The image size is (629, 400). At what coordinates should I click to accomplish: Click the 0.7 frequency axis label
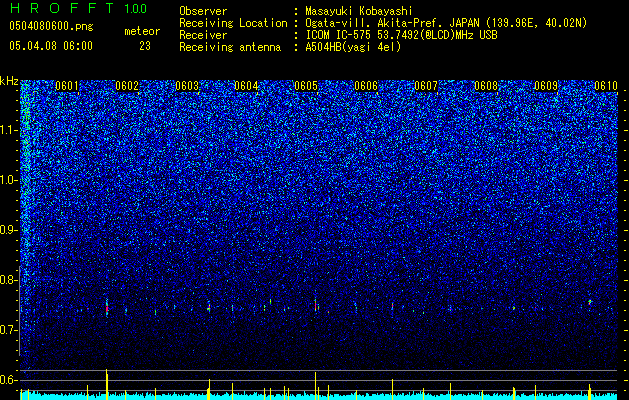9,330
